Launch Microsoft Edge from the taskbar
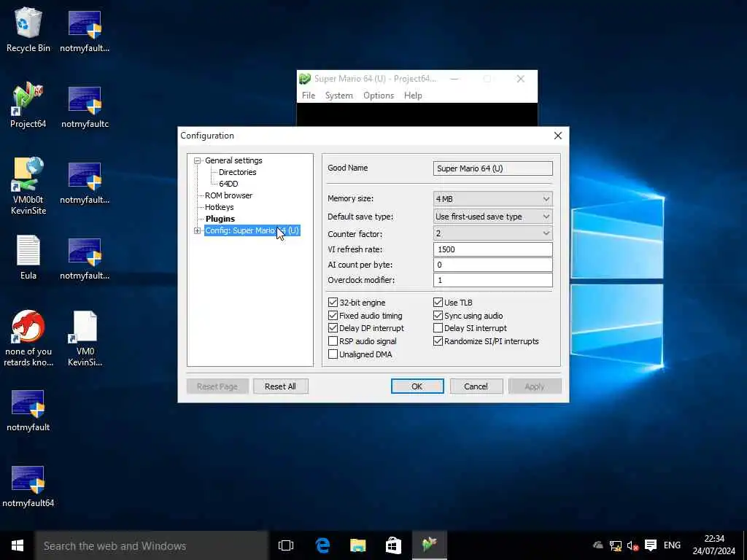 tap(322, 545)
